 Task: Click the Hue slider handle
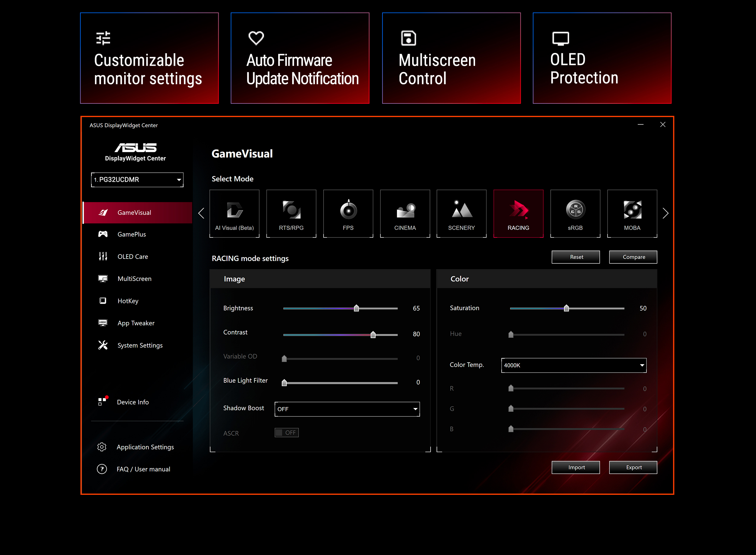(511, 334)
